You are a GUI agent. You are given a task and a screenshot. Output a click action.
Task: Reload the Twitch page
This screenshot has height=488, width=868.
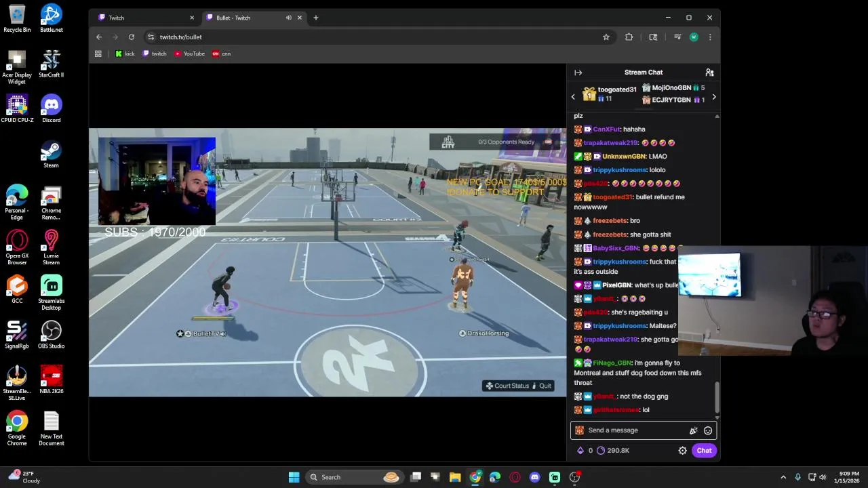132,37
